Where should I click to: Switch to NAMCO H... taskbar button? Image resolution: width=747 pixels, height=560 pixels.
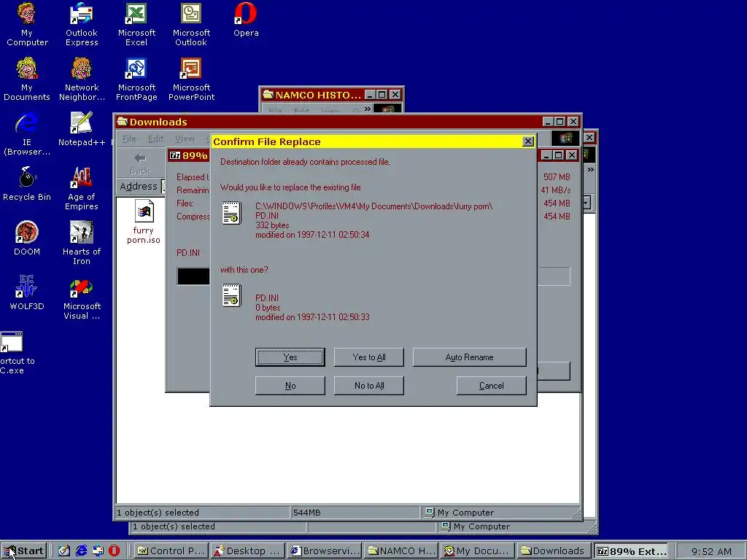[402, 551]
